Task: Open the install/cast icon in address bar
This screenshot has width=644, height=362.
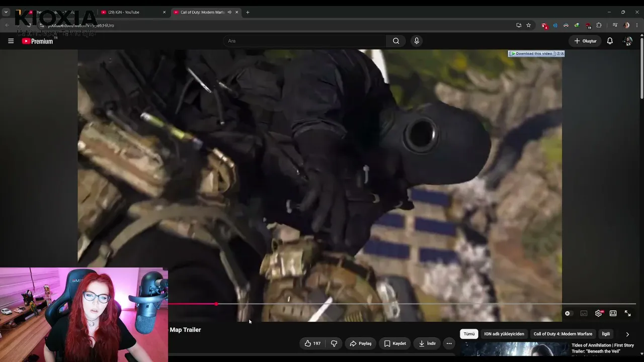Action: point(519,25)
